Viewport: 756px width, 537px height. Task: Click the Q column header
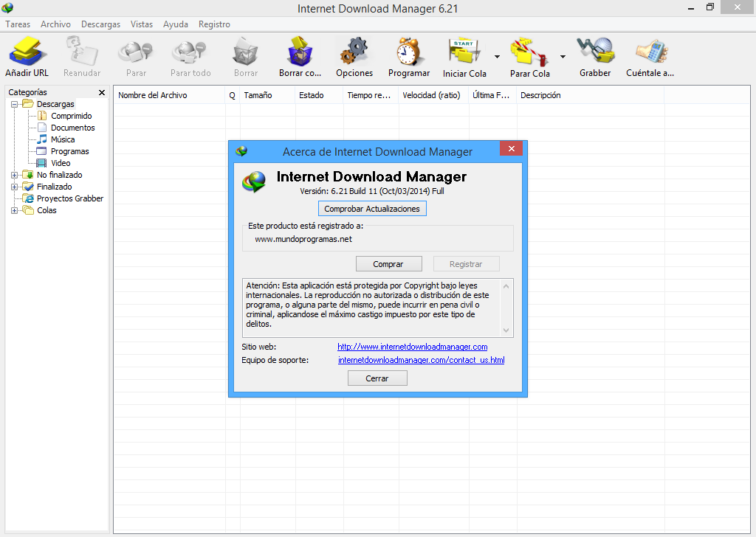point(233,95)
